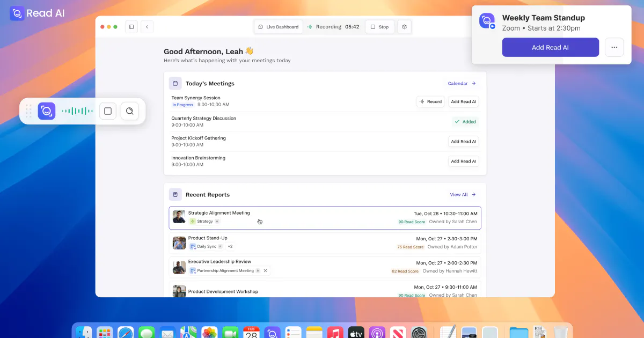Screen dimensions: 644x338
Task: Open View All reports link
Action: point(463,195)
